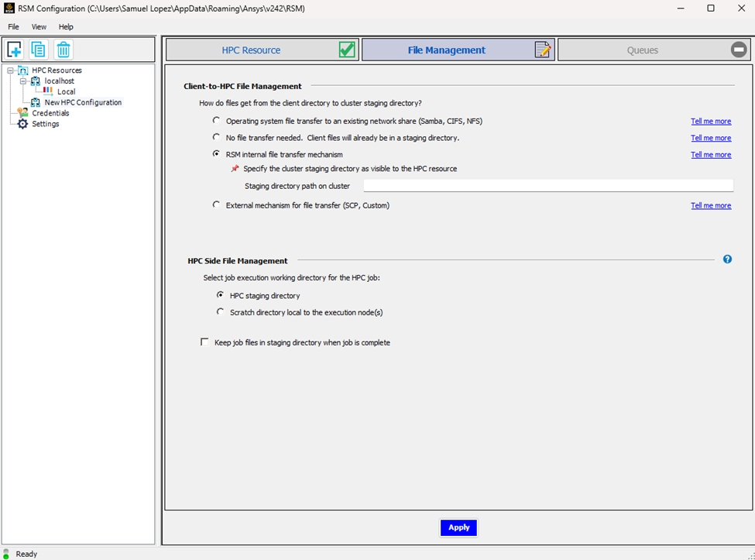
Task: Select Scratch directory local to execution nodes
Action: 220,312
